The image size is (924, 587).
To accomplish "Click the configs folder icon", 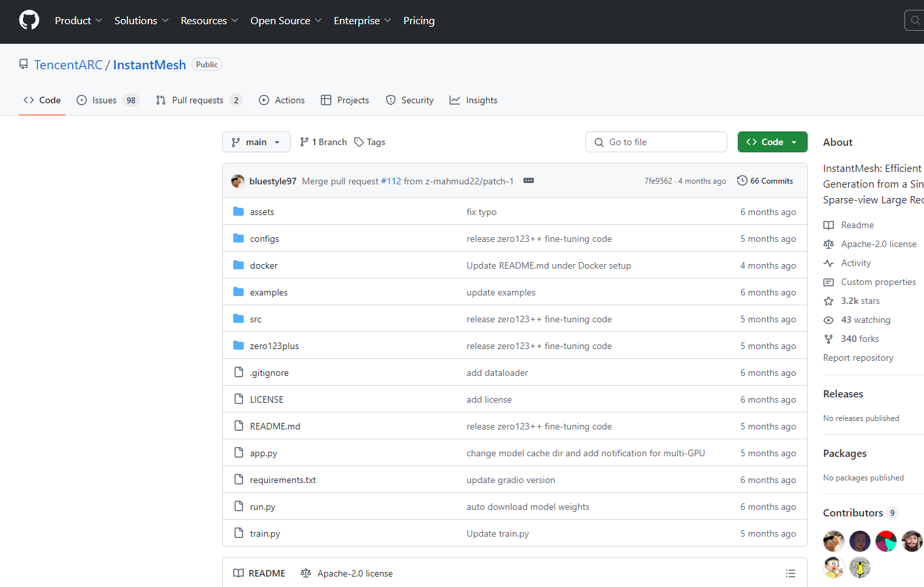I will pos(239,239).
